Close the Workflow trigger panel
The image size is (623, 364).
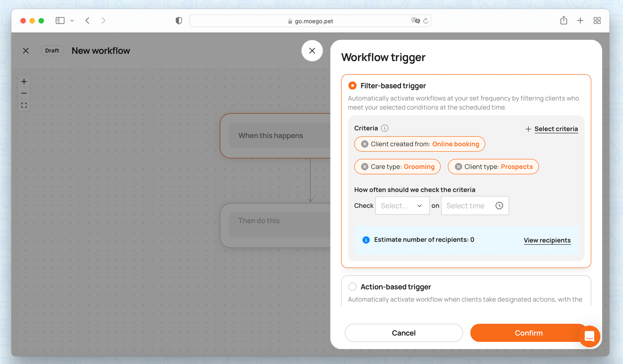(x=312, y=51)
